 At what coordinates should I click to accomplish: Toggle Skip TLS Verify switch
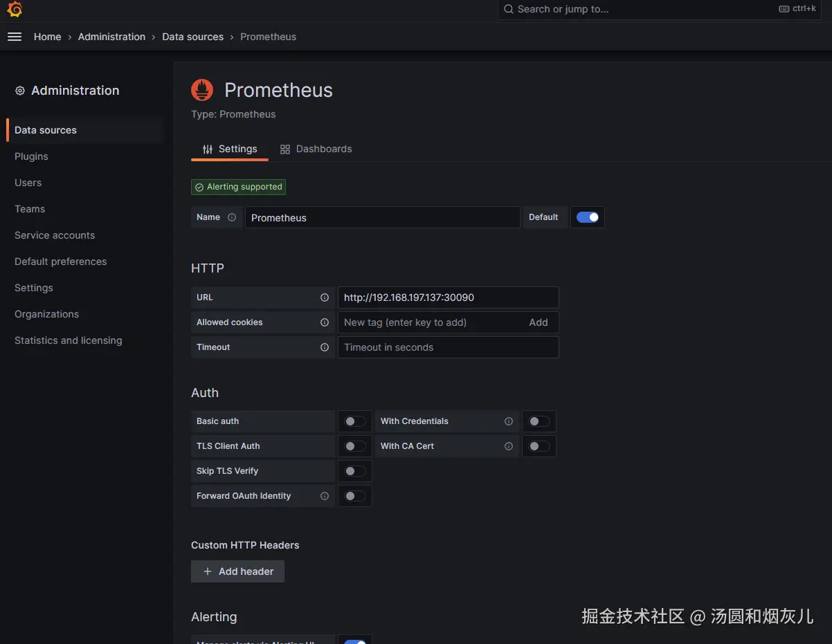355,471
